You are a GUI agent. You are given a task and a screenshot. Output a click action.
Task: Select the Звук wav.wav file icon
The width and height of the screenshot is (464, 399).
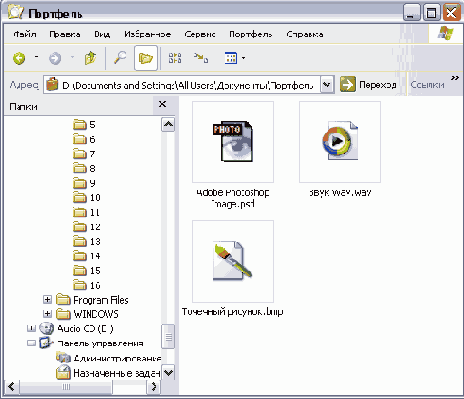(x=340, y=142)
